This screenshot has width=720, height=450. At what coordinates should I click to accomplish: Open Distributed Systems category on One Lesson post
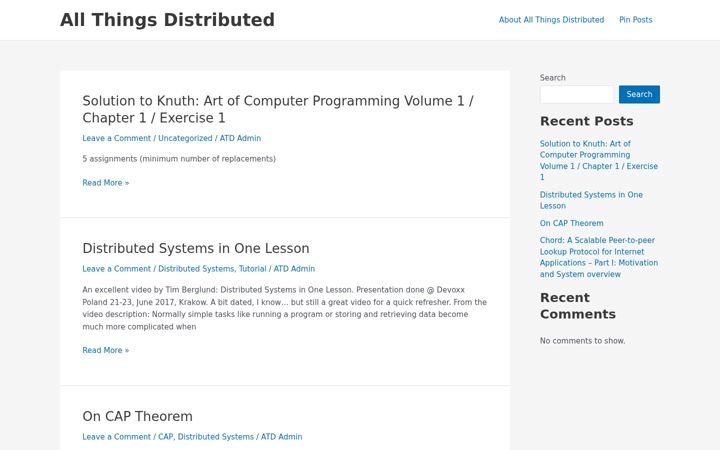point(196,269)
